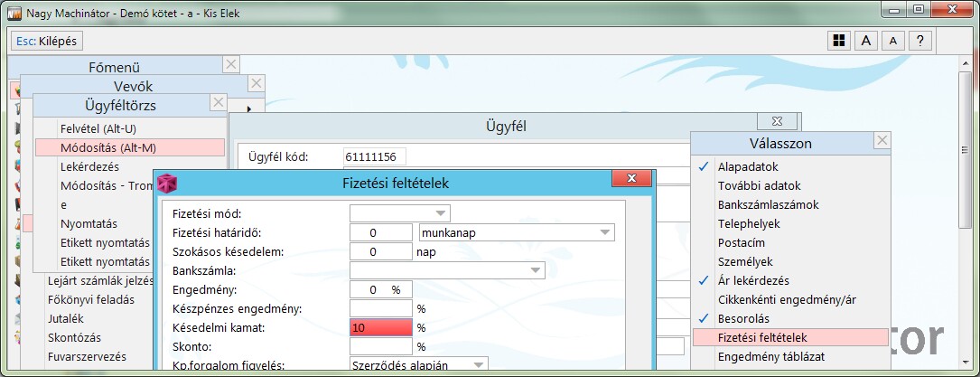Open Lejárt számlák jelzés menu item
The width and height of the screenshot is (980, 377).
(x=100, y=281)
